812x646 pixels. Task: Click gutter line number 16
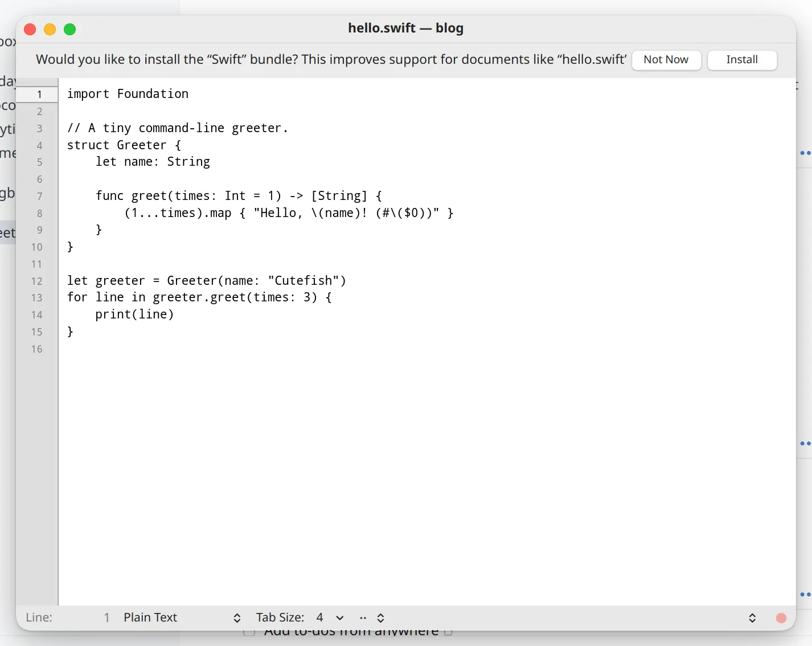[37, 349]
